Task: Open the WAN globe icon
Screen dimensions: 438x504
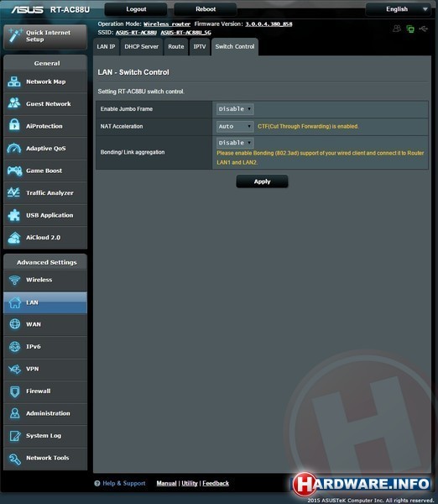Action: 15,324
